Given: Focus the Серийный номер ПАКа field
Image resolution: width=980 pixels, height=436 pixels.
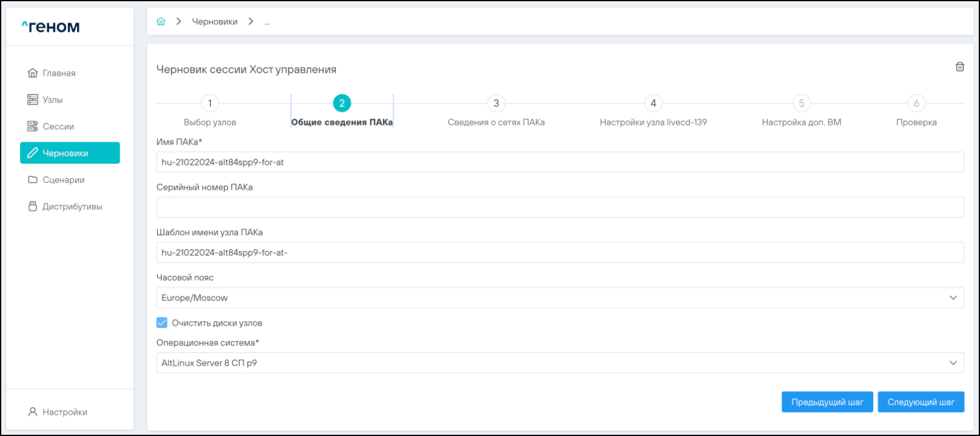Looking at the screenshot, I should pyautogui.click(x=560, y=208).
